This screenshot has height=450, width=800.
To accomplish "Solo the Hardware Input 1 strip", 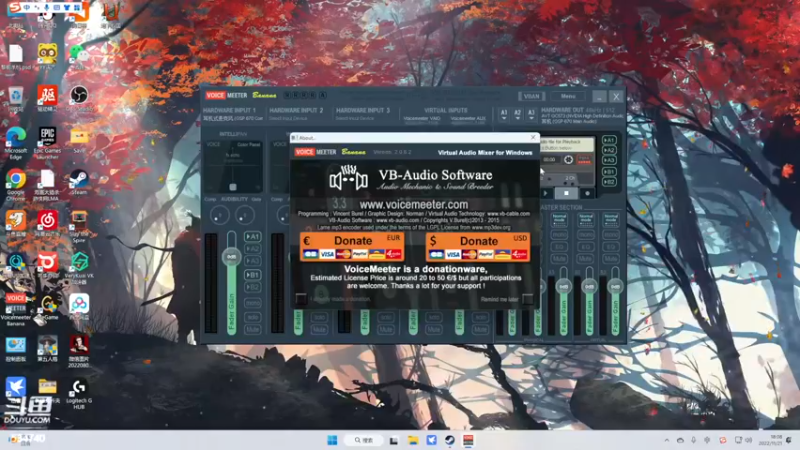I will click(x=253, y=317).
